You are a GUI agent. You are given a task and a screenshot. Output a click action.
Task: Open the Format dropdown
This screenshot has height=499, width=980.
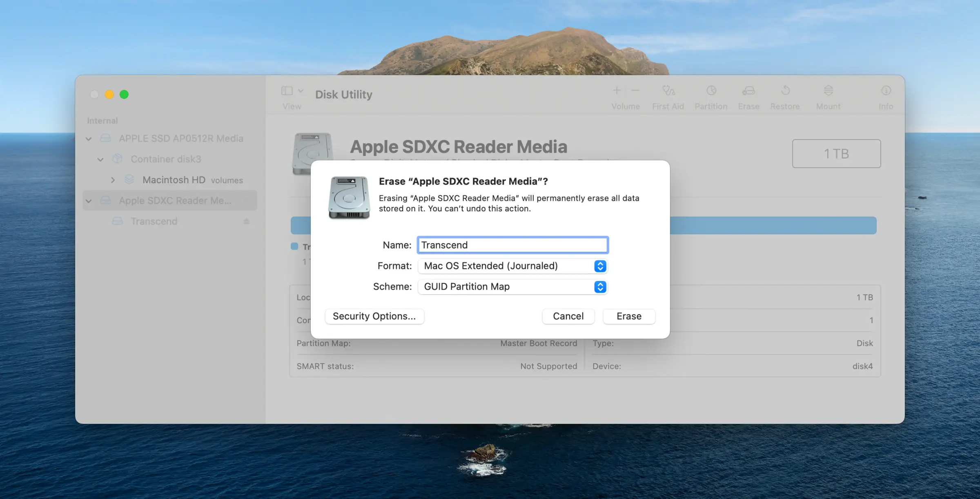(x=513, y=266)
